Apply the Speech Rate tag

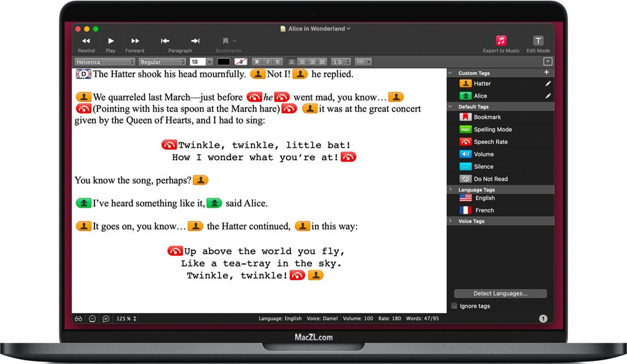pyautogui.click(x=485, y=142)
